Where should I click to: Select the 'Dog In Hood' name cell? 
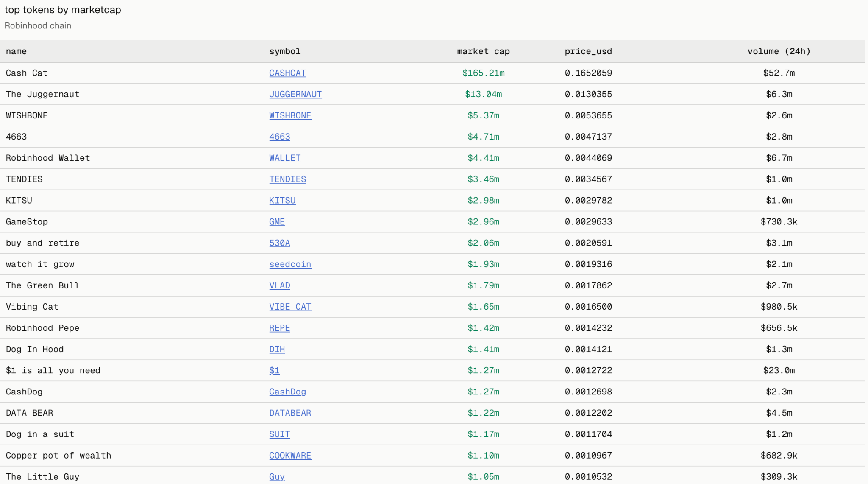coord(35,349)
